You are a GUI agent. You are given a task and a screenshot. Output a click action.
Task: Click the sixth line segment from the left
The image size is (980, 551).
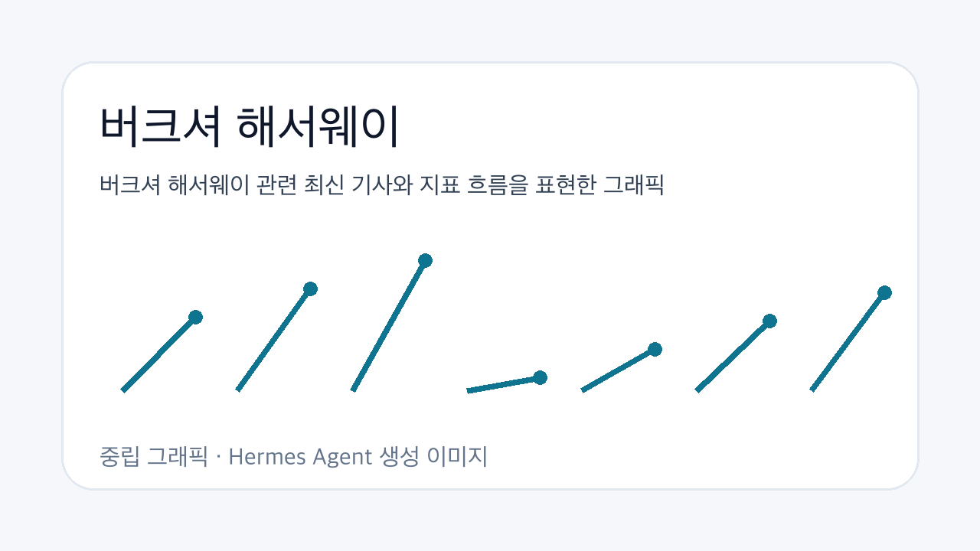pyautogui.click(x=733, y=356)
